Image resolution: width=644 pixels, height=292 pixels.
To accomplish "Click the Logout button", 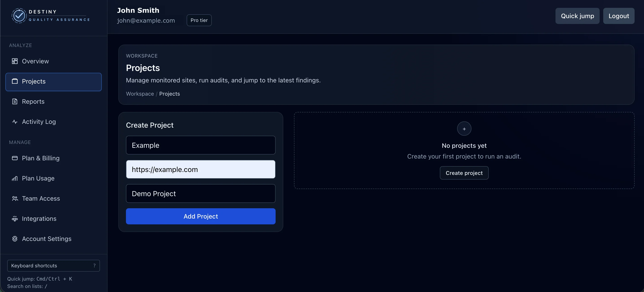I will coord(618,16).
